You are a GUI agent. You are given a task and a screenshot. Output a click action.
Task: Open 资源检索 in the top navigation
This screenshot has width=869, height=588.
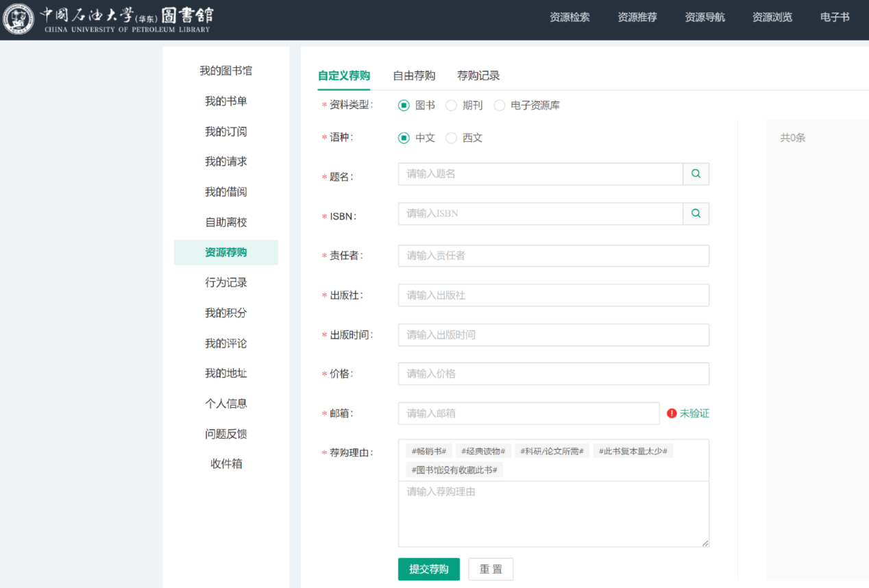click(x=569, y=17)
